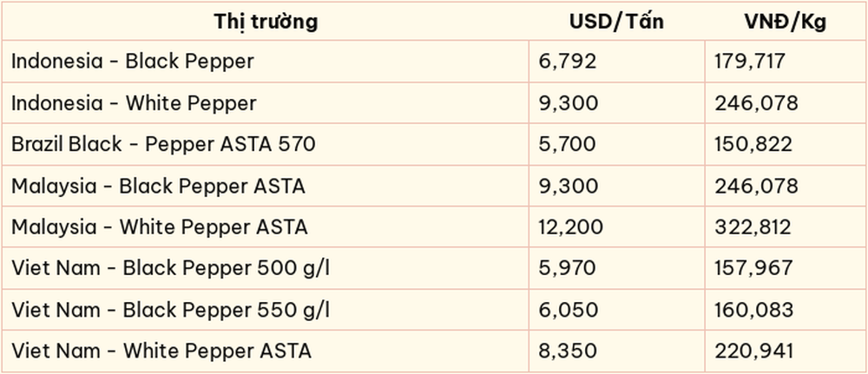
Task: Click the Thị trường column header
Action: pyautogui.click(x=266, y=22)
